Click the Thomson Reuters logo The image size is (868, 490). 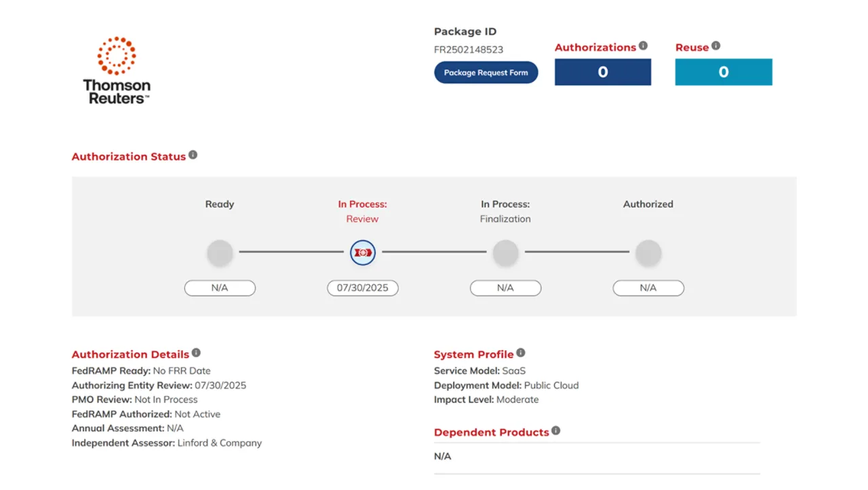[117, 71]
